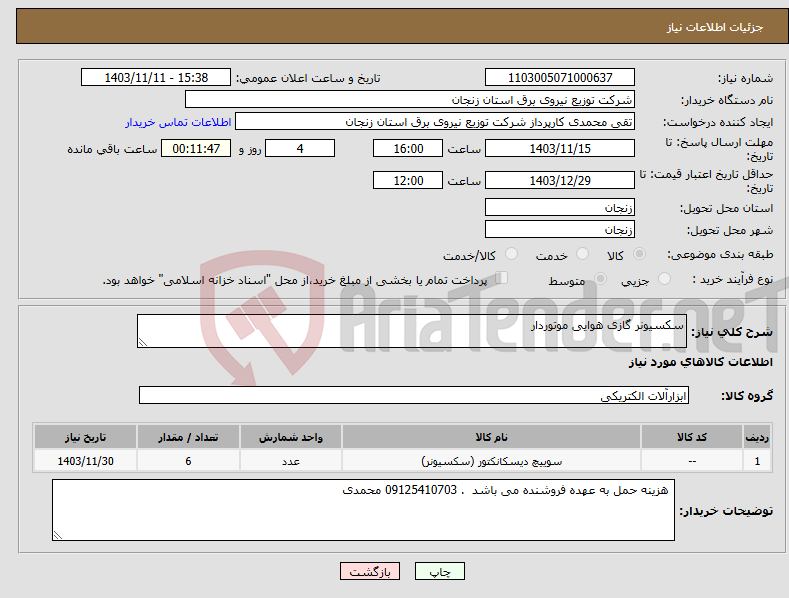Click the general need description textarea
The width and height of the screenshot is (789, 598).
tap(412, 331)
